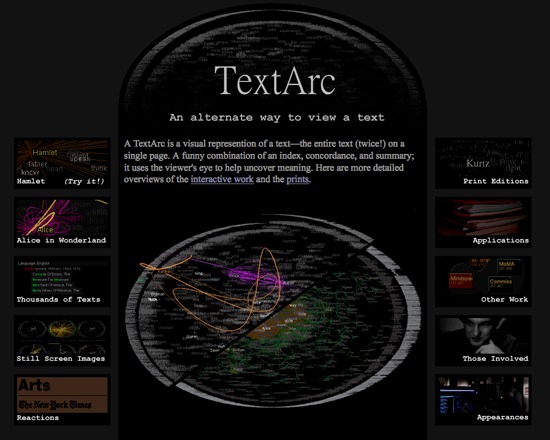
Task: Click 'An alternate way to view a text'
Action: [277, 118]
